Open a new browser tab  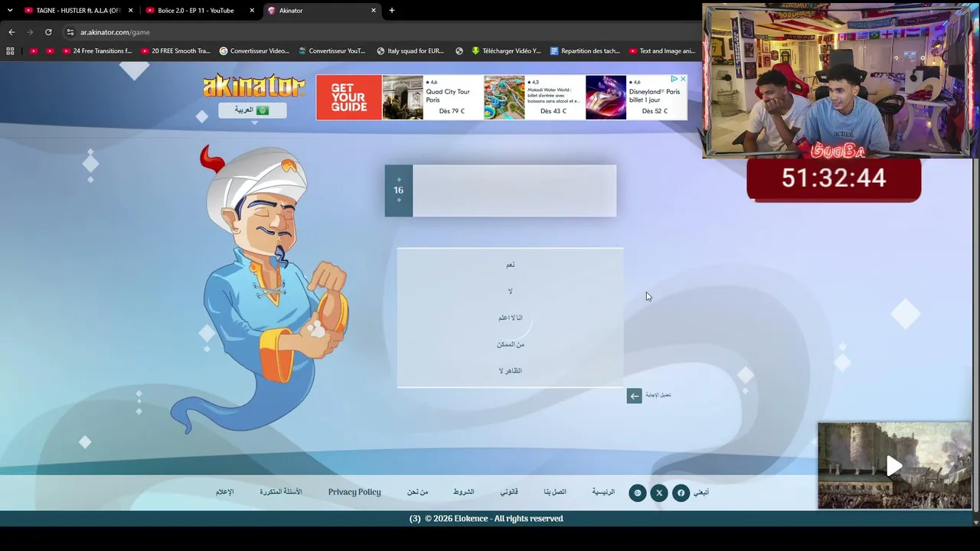[x=392, y=11]
